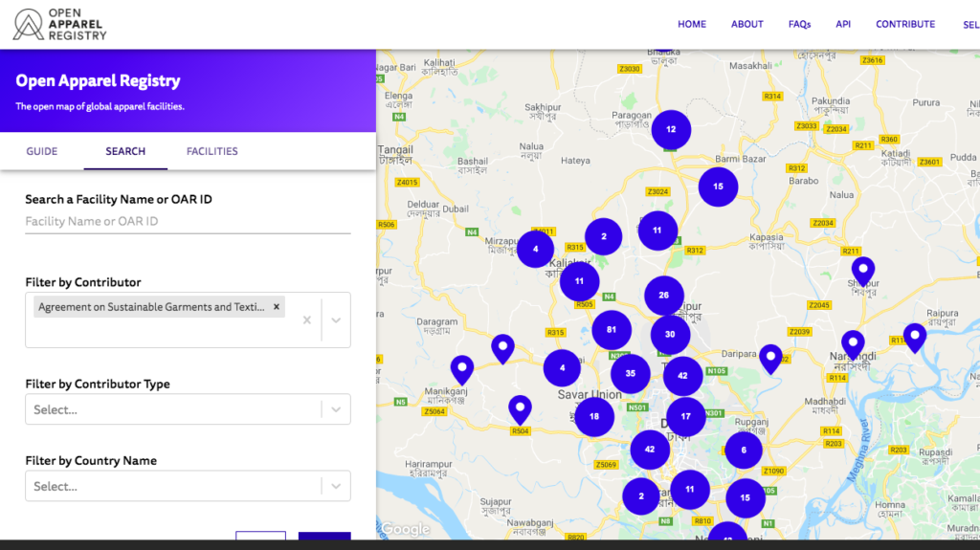Click the Google logo on the map

pos(405,529)
